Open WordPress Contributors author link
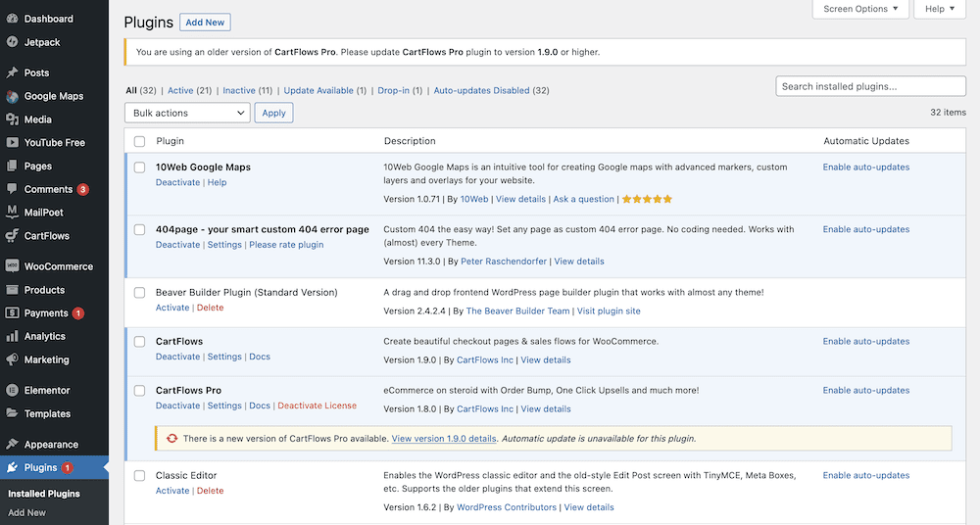Screen dimensions: 980x525 point(507,506)
